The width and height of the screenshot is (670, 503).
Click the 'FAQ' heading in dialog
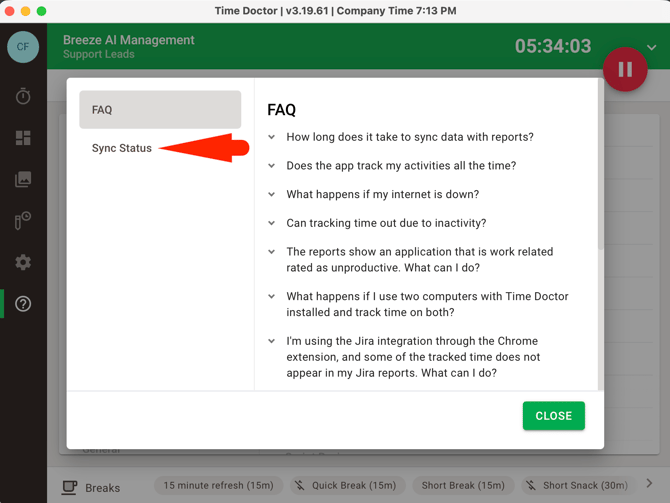point(282,110)
